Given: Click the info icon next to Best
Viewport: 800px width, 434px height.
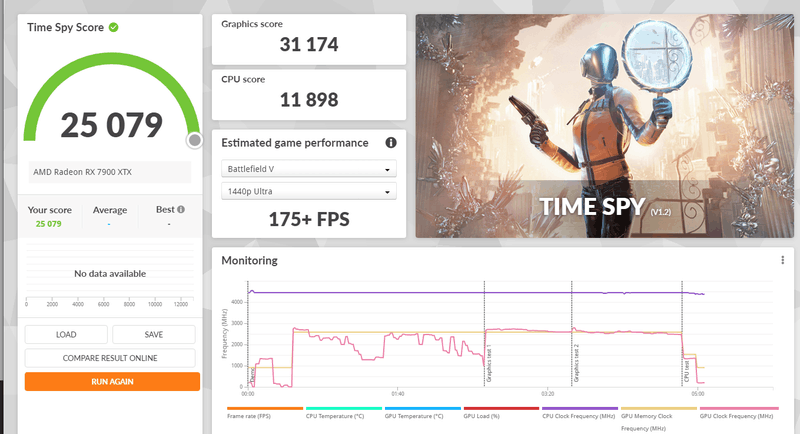Looking at the screenshot, I should click(x=181, y=209).
